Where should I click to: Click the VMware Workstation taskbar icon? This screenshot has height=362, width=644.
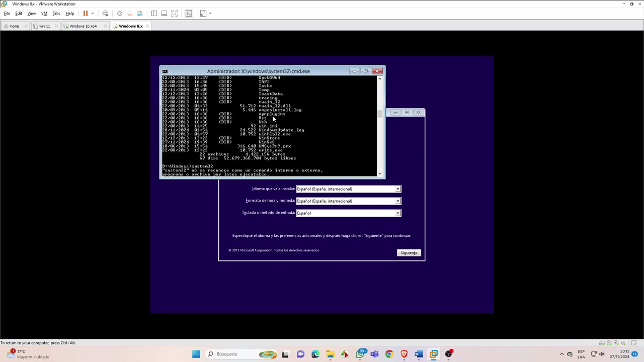click(434, 354)
